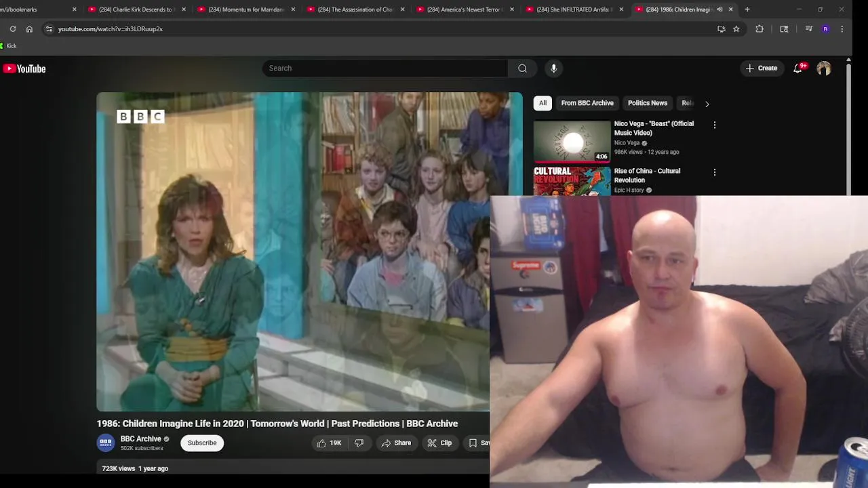
Task: Close the She INFILTRATED Antifa tab
Action: [621, 9]
